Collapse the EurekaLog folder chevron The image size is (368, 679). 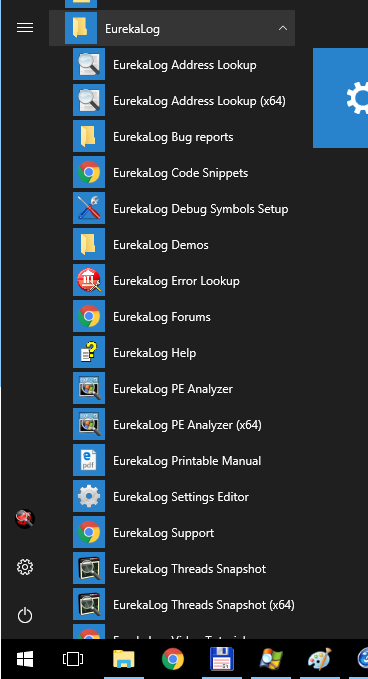click(283, 28)
